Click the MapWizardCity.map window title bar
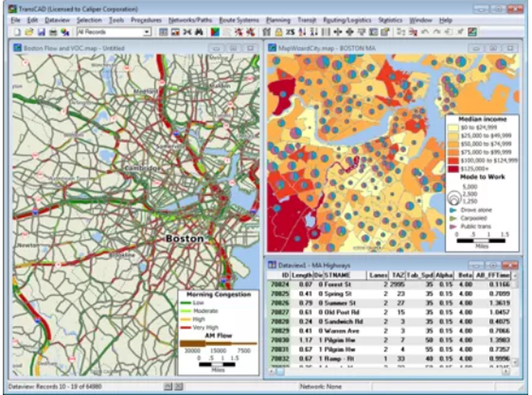The height and width of the screenshot is (395, 532). [x=394, y=48]
